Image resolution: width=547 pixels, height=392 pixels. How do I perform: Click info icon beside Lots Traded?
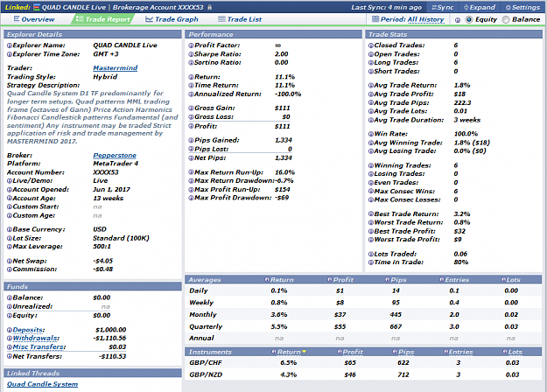[x=371, y=254]
